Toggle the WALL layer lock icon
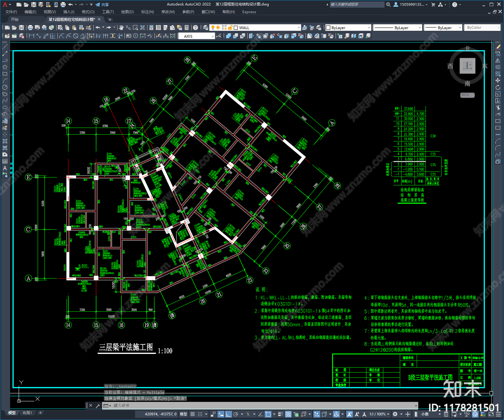504x420 pixels. 230,28
